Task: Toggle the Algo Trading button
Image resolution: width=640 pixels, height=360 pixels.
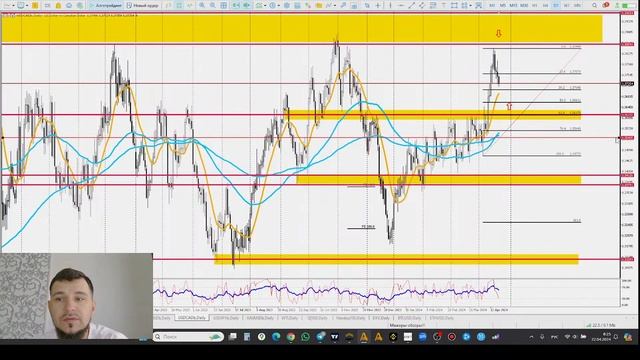Action: 106,6
